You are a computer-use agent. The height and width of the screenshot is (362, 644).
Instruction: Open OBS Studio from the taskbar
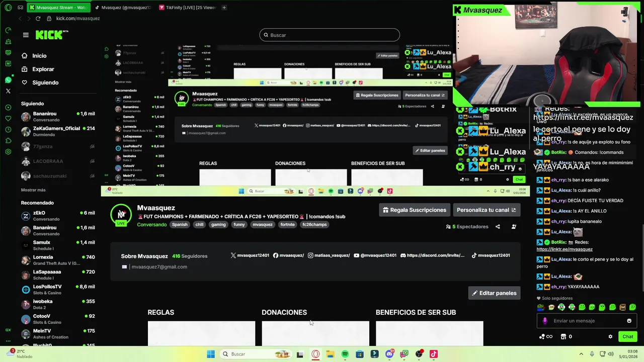click(x=419, y=354)
